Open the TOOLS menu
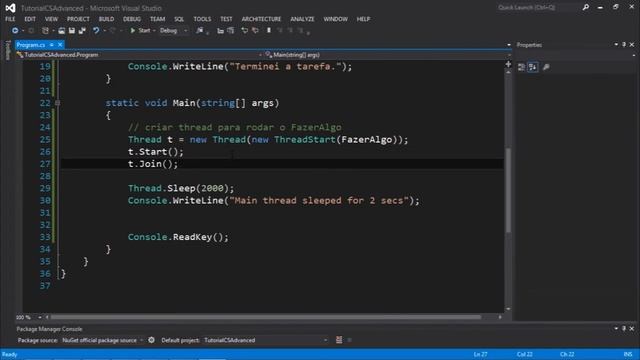This screenshot has height=360, width=640. pos(202,19)
